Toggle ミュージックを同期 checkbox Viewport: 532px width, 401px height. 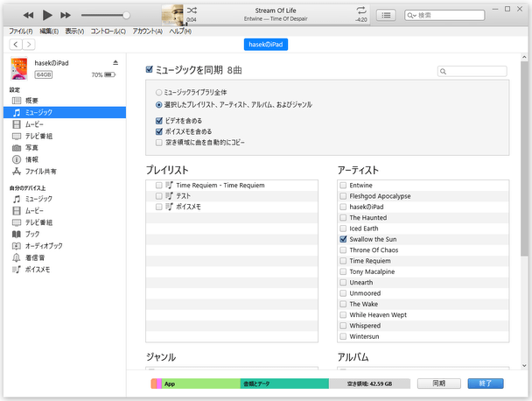150,70
